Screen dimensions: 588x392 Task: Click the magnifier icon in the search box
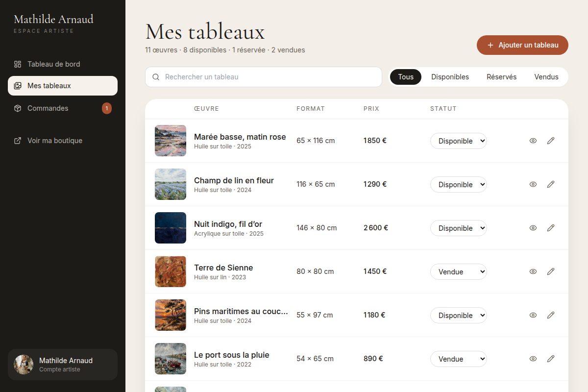pos(156,77)
